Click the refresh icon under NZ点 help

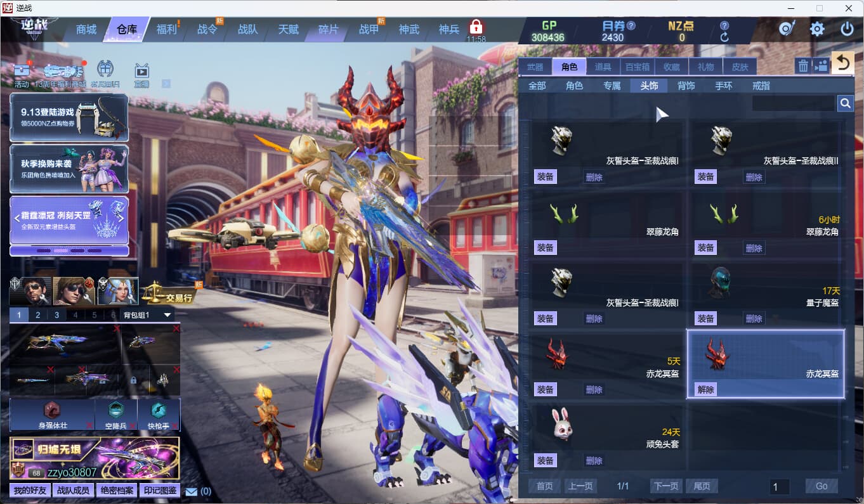tap(724, 37)
